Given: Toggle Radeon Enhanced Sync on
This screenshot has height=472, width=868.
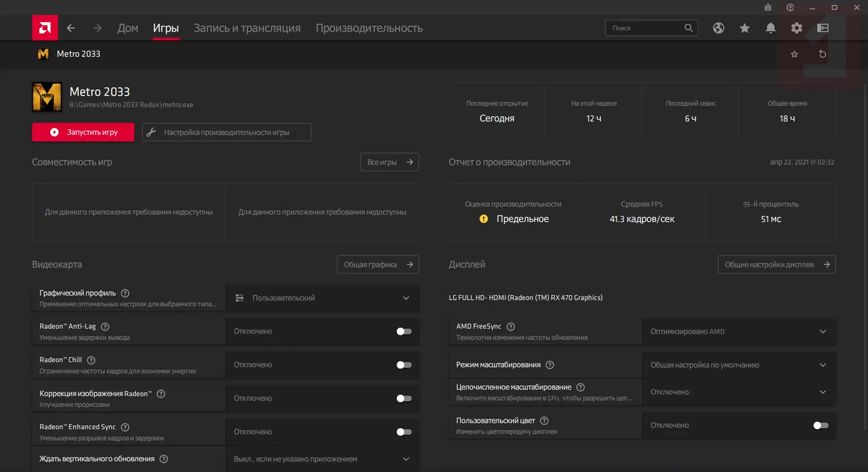Looking at the screenshot, I should pyautogui.click(x=404, y=432).
